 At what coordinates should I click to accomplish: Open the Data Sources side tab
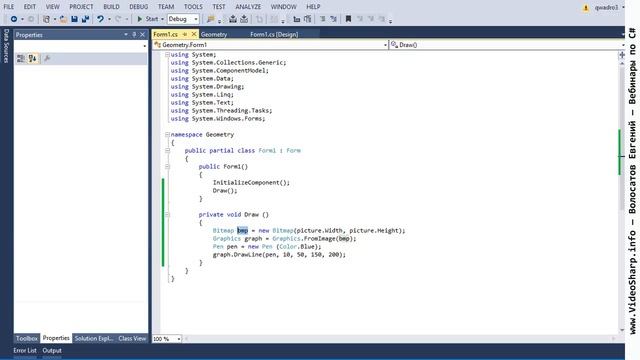(6, 46)
